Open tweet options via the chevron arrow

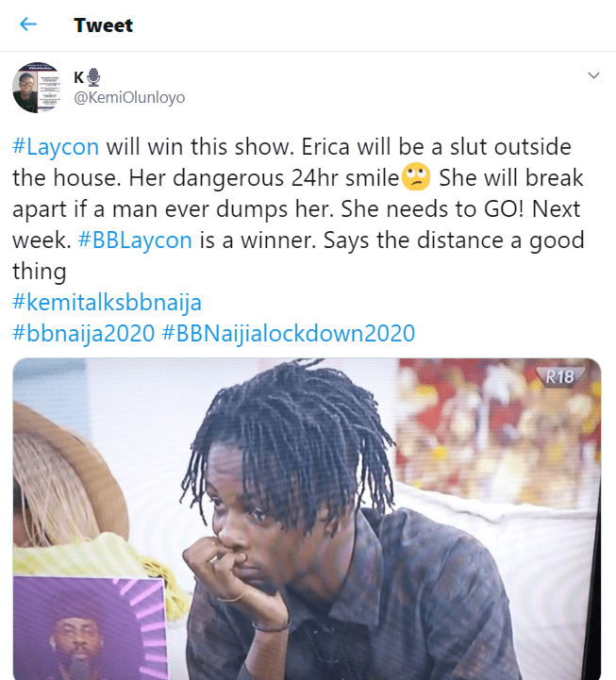point(593,75)
